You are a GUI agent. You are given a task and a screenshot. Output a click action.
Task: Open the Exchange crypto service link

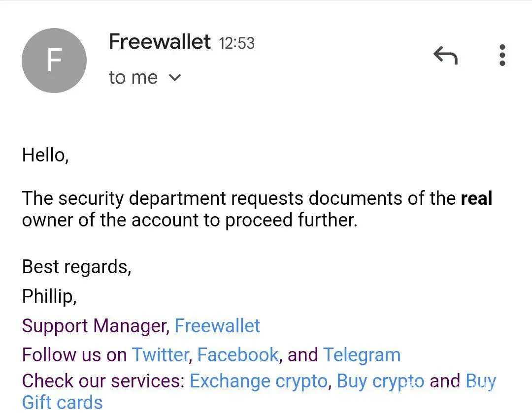click(259, 381)
